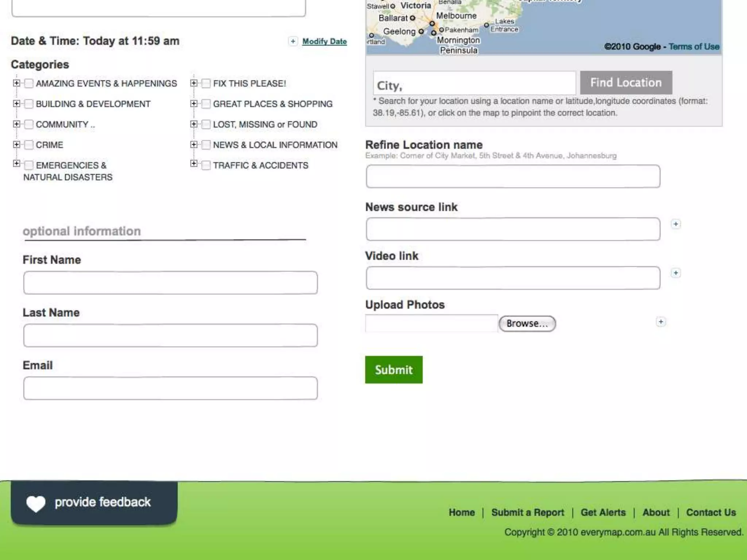Go to Get Alerts footer page
Viewport: 747px width, 560px height.
tap(603, 512)
